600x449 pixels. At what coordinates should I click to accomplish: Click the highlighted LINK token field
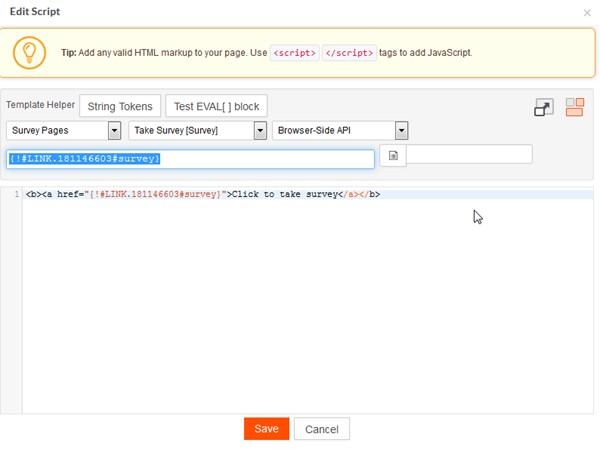point(191,159)
